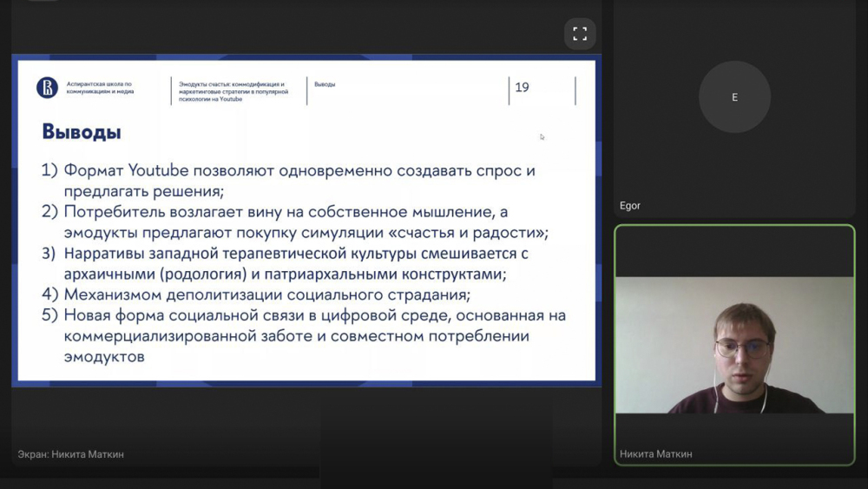Click Egor's circular "E" avatar
Image resolution: width=868 pixels, height=489 pixels.
click(x=734, y=97)
